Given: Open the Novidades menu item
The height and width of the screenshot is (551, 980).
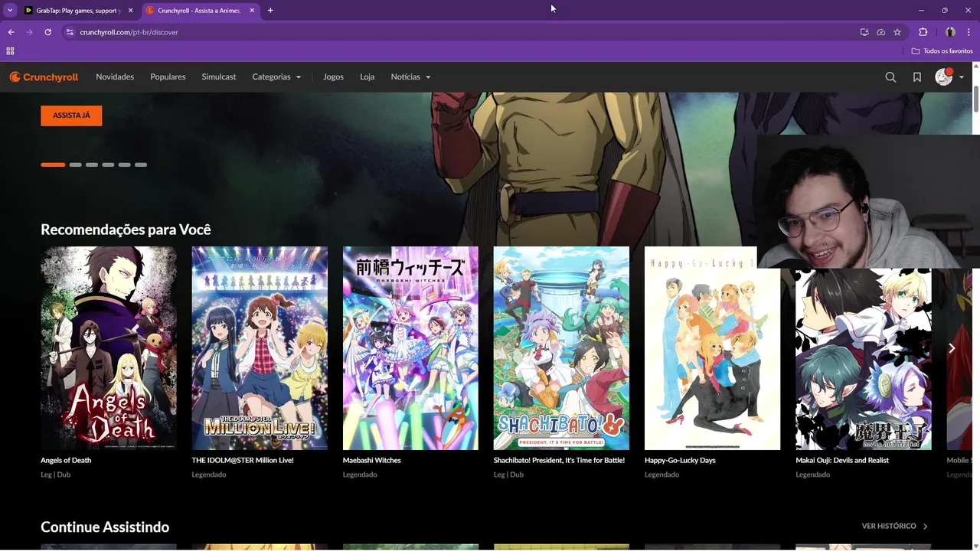Looking at the screenshot, I should (115, 77).
